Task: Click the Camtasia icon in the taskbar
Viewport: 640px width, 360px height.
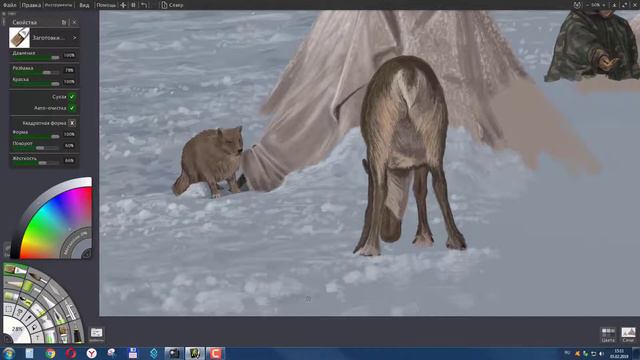Action: [x=216, y=353]
